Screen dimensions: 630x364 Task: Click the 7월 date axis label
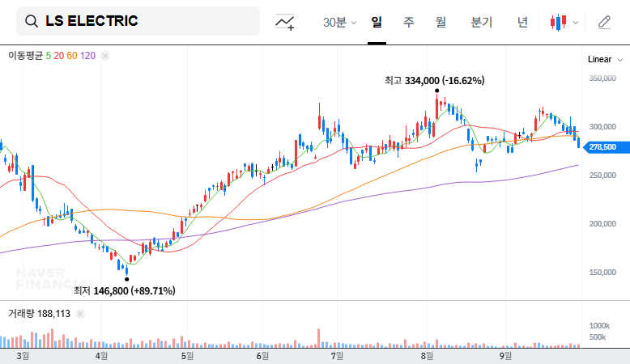click(337, 356)
